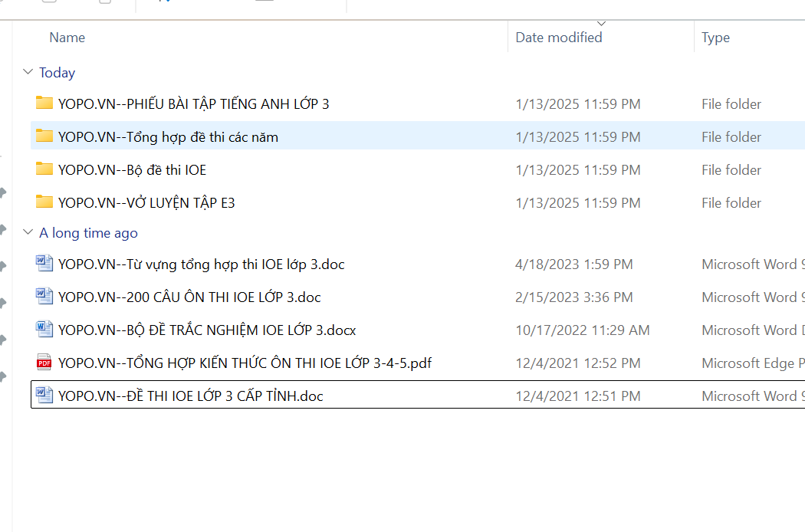805x532 pixels.
Task: Click PDF icon of TỔNG HỢP KIẾN THỨC file
Action: click(x=44, y=363)
